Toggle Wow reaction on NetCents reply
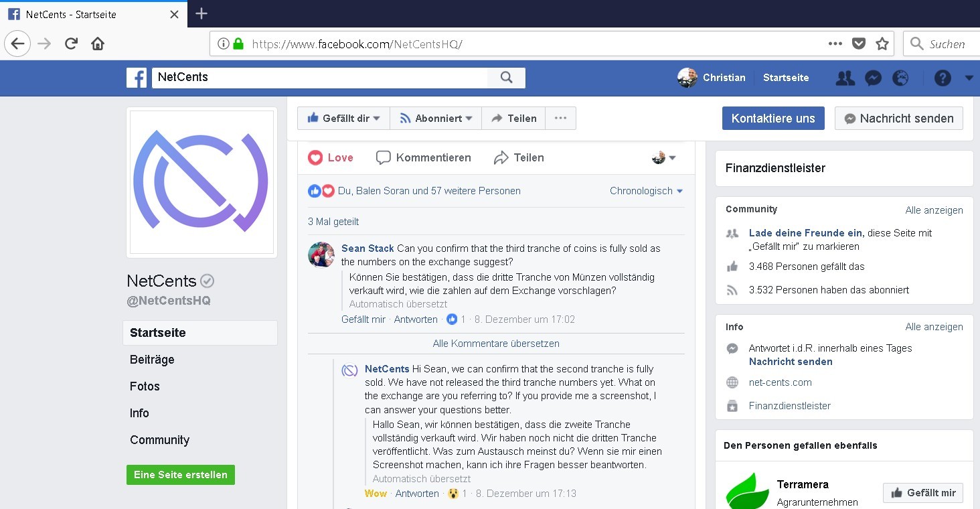This screenshot has height=509, width=980. coord(376,494)
